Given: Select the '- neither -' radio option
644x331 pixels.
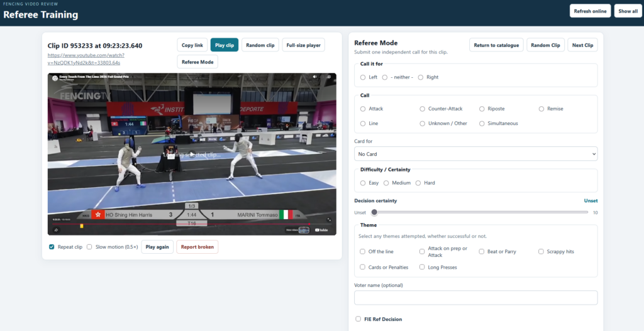Looking at the screenshot, I should [385, 77].
